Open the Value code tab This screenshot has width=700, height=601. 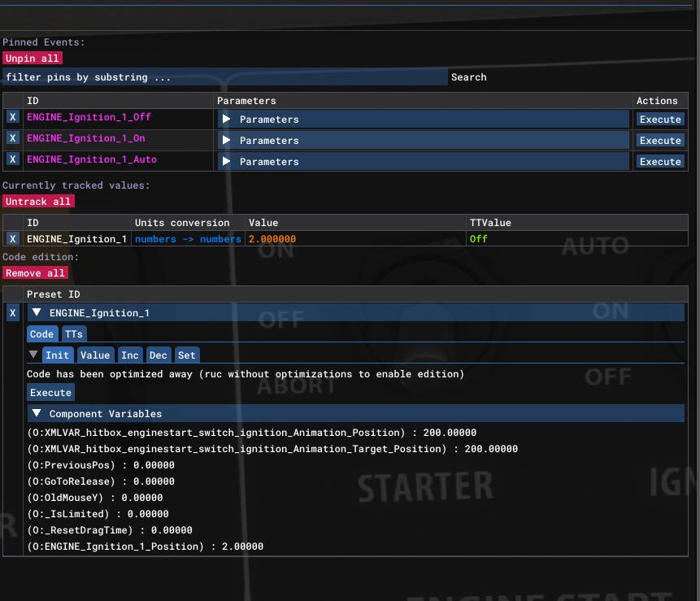click(x=94, y=355)
